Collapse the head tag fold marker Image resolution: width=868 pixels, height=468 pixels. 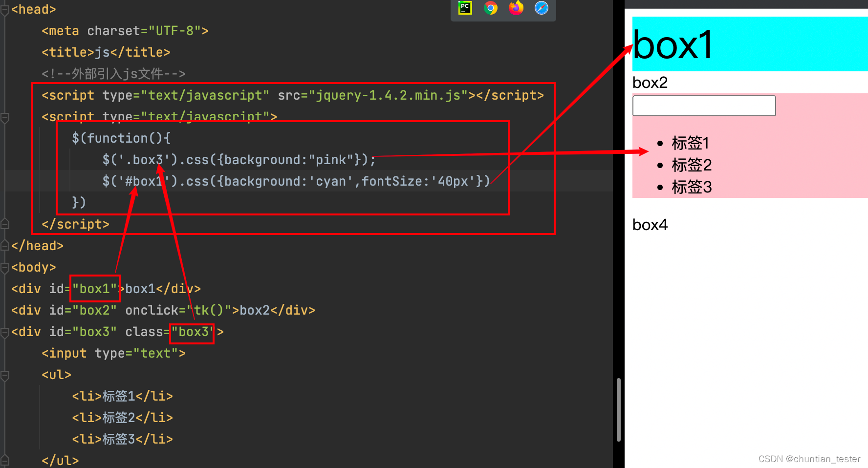pyautogui.click(x=5, y=10)
